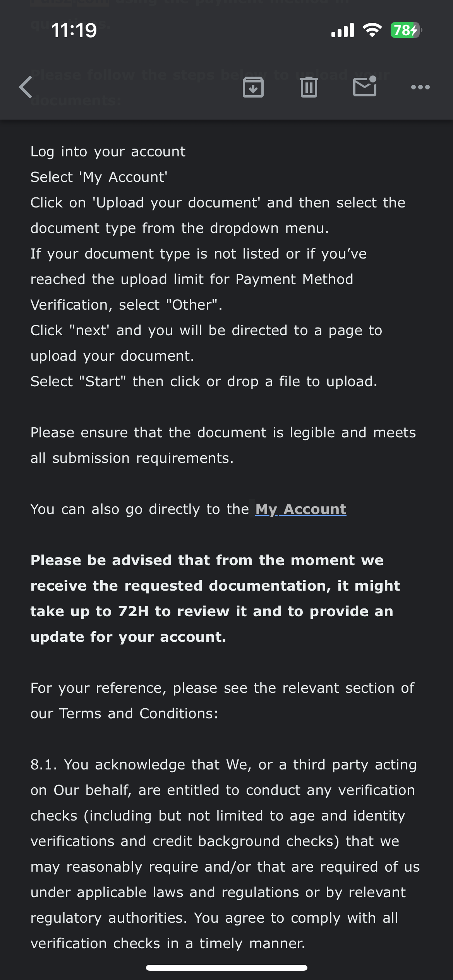Tap the Wi-Fi status icon
The height and width of the screenshot is (980, 453).
[x=372, y=30]
